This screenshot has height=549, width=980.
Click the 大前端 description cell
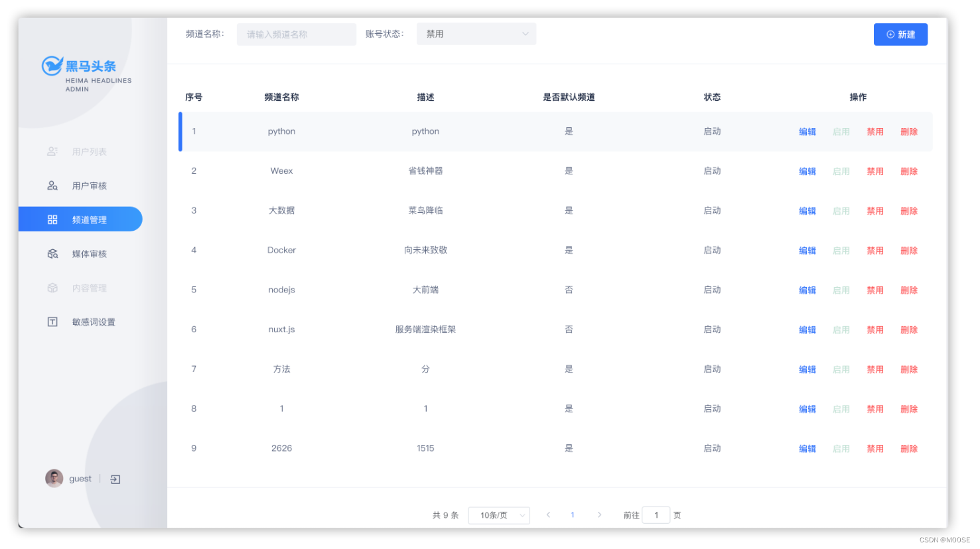(x=425, y=290)
